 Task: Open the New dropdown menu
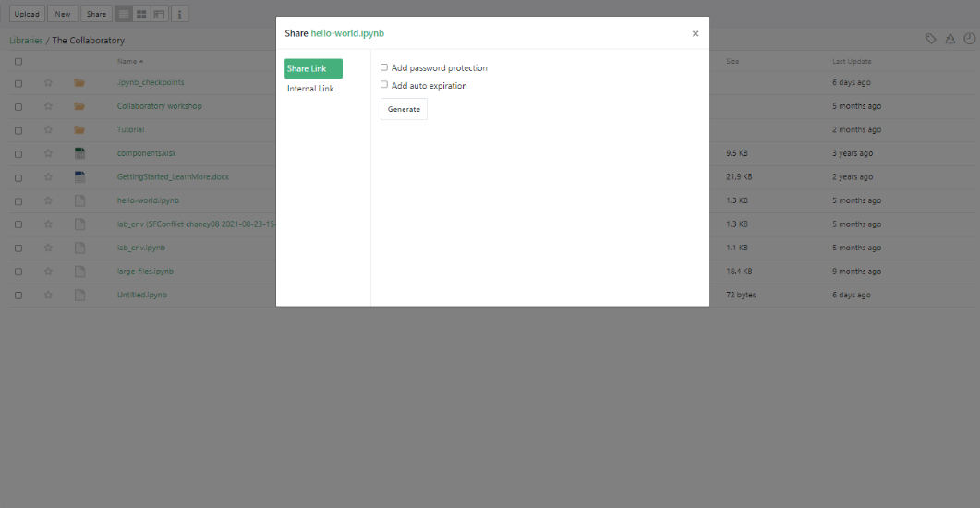pyautogui.click(x=63, y=14)
